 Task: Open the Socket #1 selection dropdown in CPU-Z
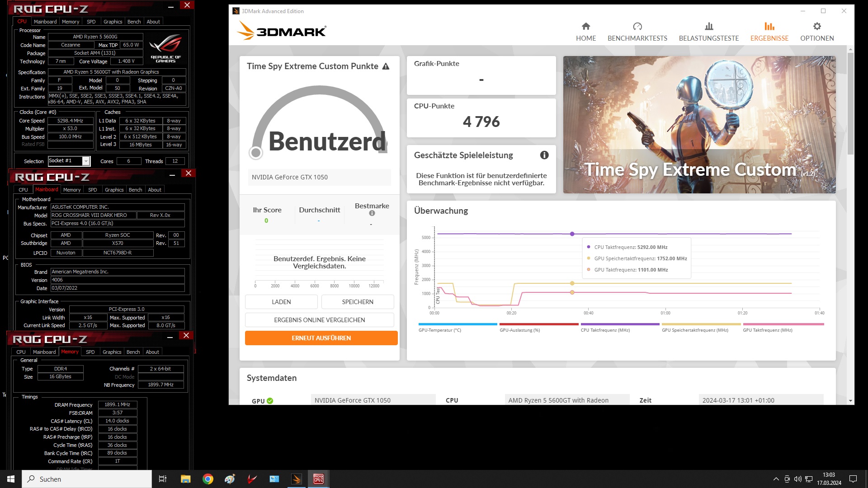pyautogui.click(x=86, y=161)
